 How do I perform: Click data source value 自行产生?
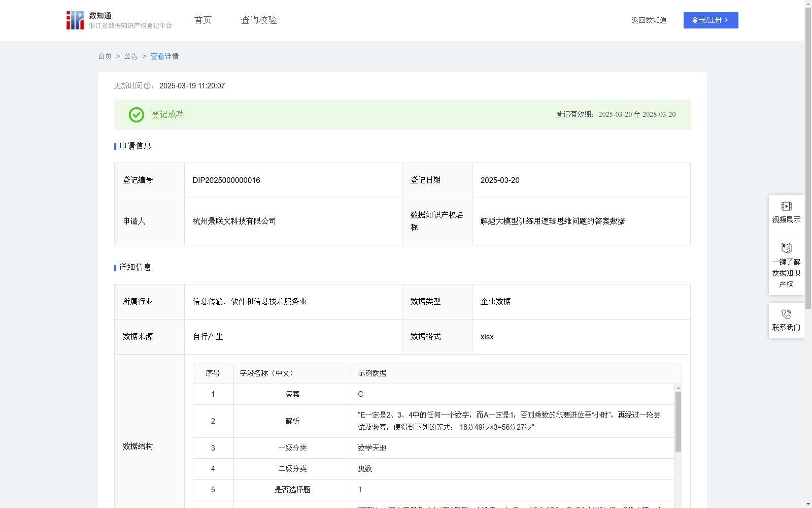(208, 336)
